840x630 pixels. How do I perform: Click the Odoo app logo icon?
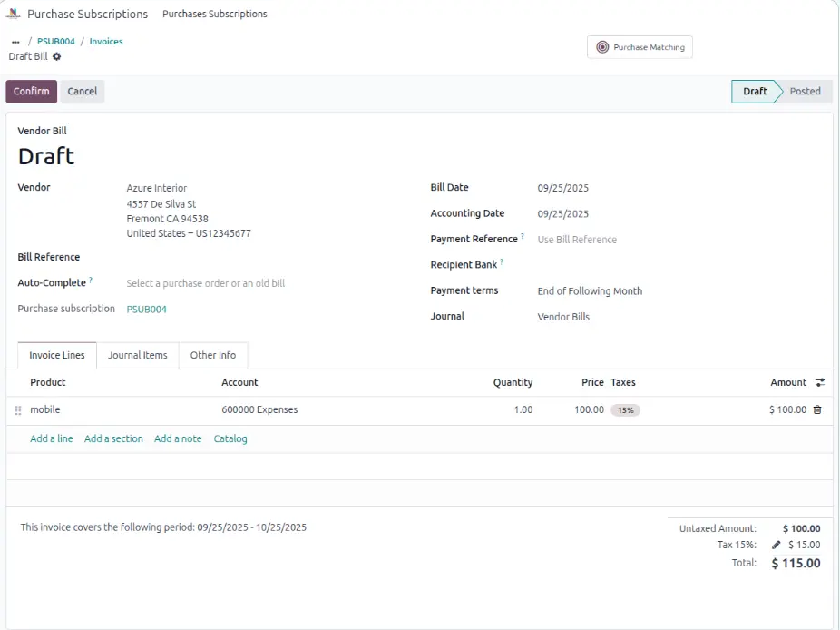coord(14,14)
